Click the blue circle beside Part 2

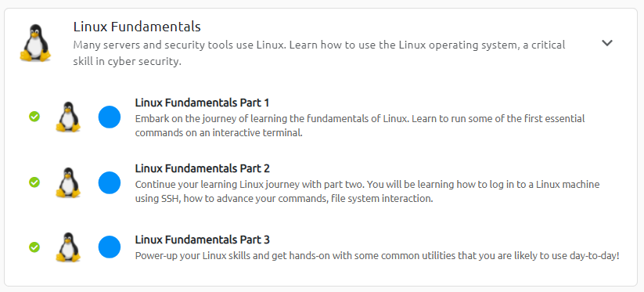110,182
